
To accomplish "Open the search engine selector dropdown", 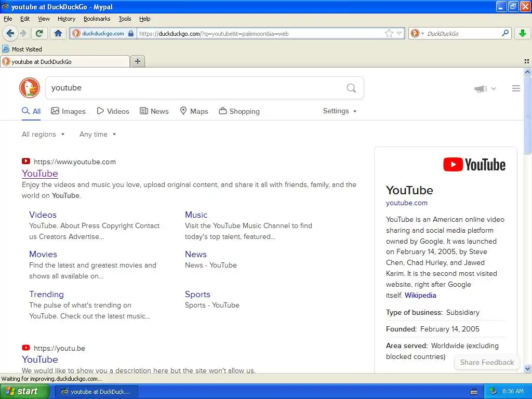I will pyautogui.click(x=417, y=33).
